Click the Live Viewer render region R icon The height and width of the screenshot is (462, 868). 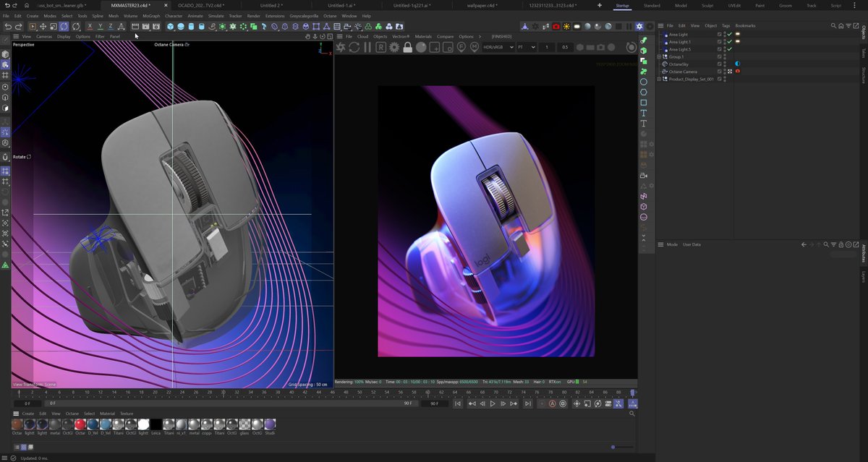tap(380, 47)
